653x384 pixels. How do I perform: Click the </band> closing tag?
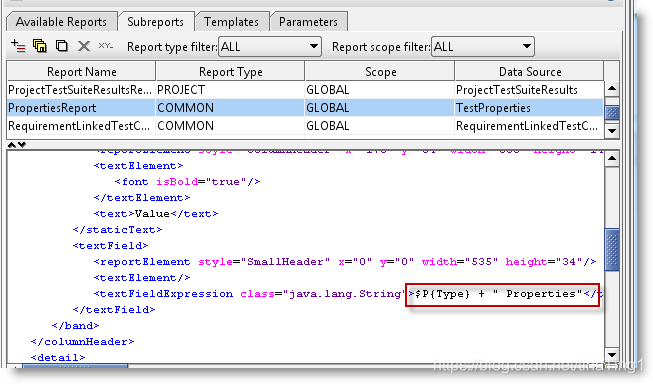[75, 325]
